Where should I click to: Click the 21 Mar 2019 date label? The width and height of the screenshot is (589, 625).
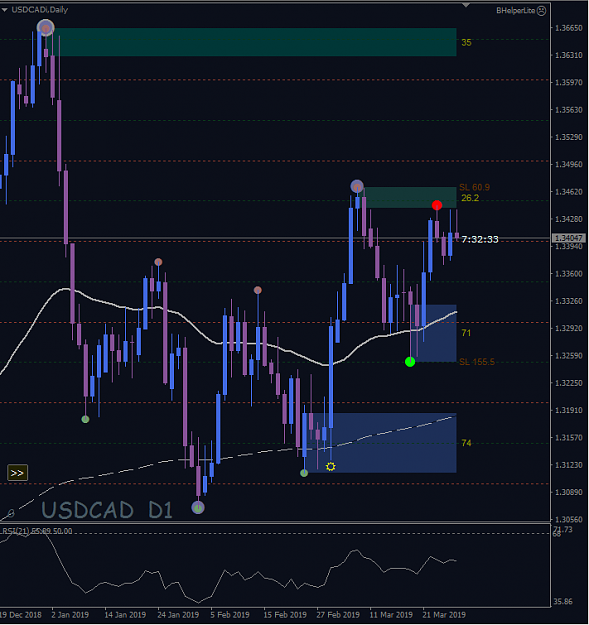(444, 615)
